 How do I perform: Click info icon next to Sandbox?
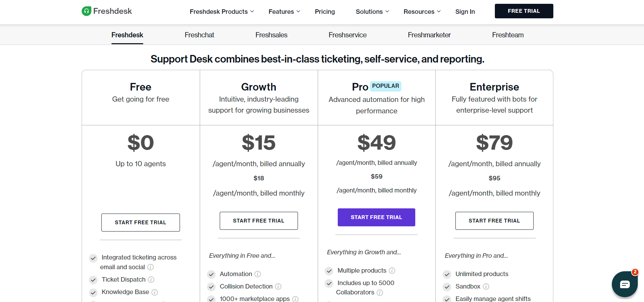coord(486,286)
